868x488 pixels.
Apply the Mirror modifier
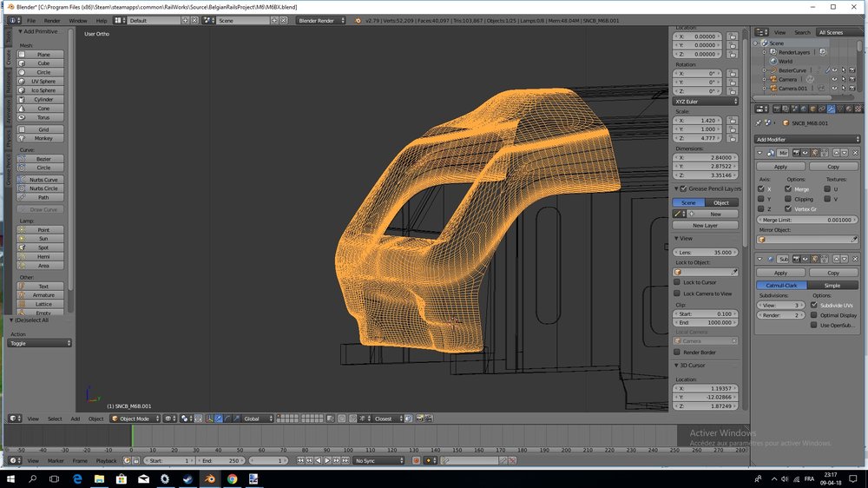tap(780, 167)
